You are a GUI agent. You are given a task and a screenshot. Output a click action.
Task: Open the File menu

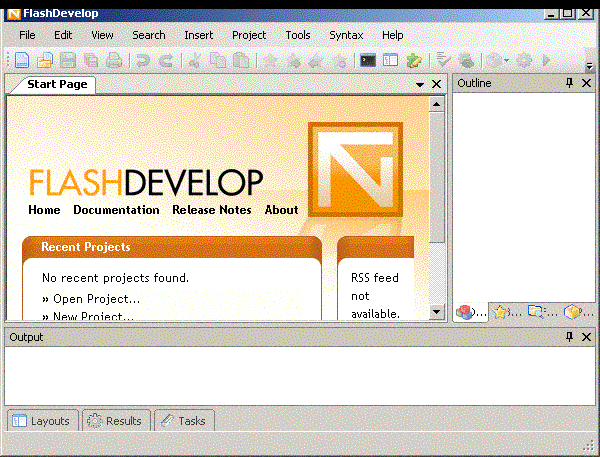(27, 35)
